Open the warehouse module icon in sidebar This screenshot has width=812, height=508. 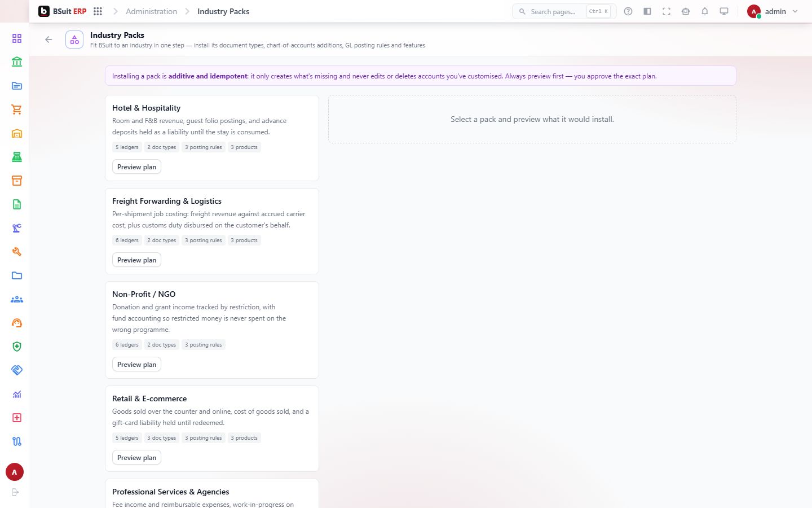click(x=17, y=133)
